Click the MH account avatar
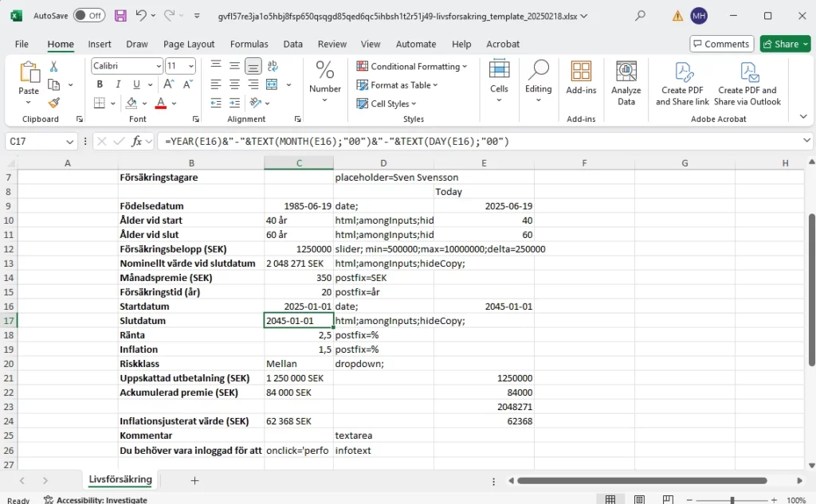Image resolution: width=816 pixels, height=504 pixels. [x=699, y=16]
